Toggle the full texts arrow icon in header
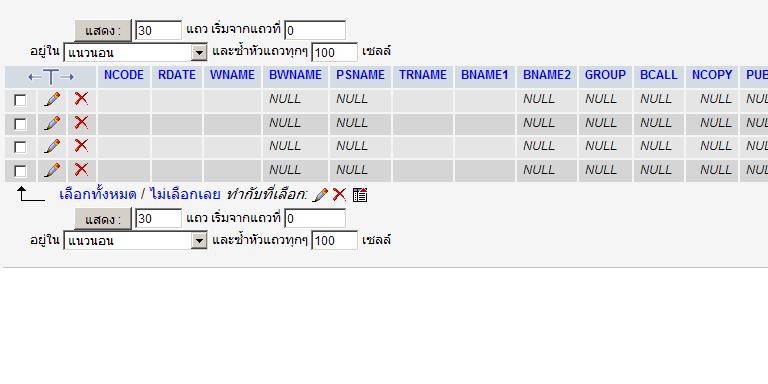The width and height of the screenshot is (768, 384). pos(51,76)
